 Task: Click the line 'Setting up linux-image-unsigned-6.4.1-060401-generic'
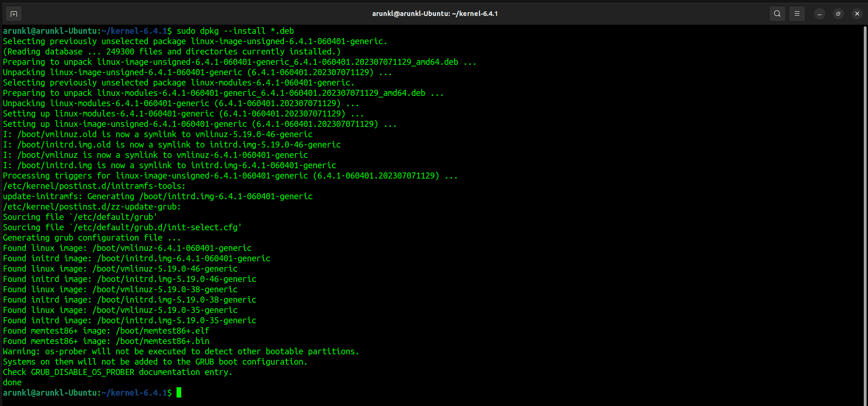click(x=200, y=124)
